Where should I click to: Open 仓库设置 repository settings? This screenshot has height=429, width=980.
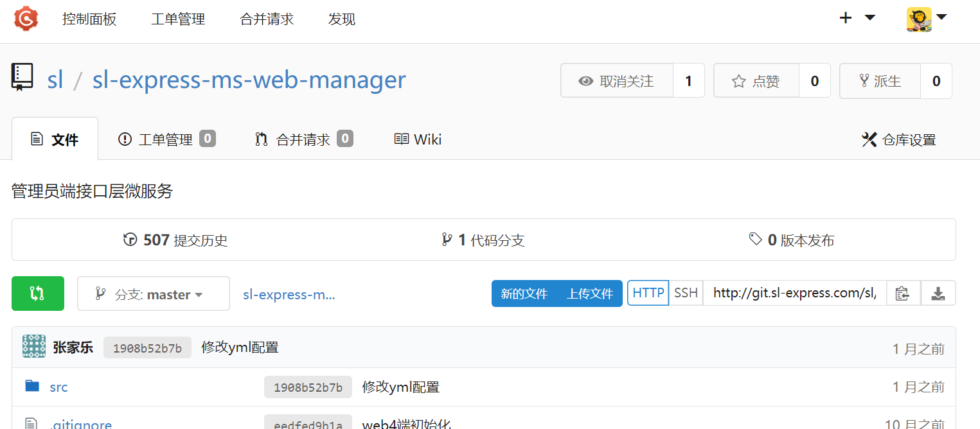point(898,139)
